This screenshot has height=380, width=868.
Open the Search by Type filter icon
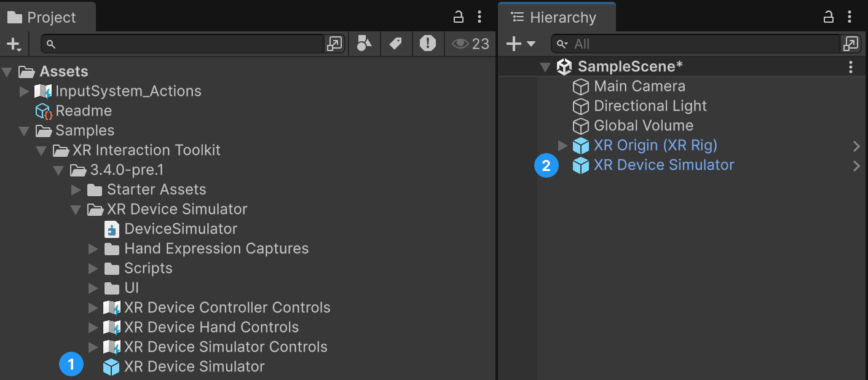[365, 44]
